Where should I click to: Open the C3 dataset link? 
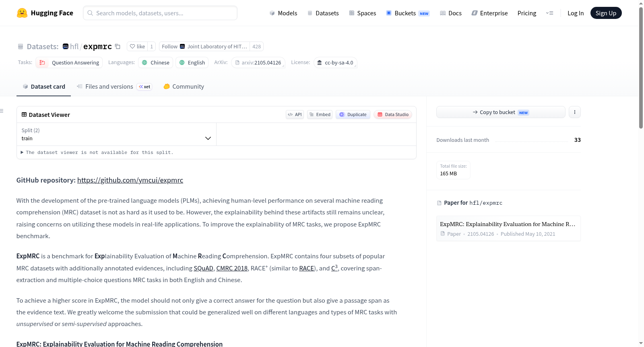(334, 268)
